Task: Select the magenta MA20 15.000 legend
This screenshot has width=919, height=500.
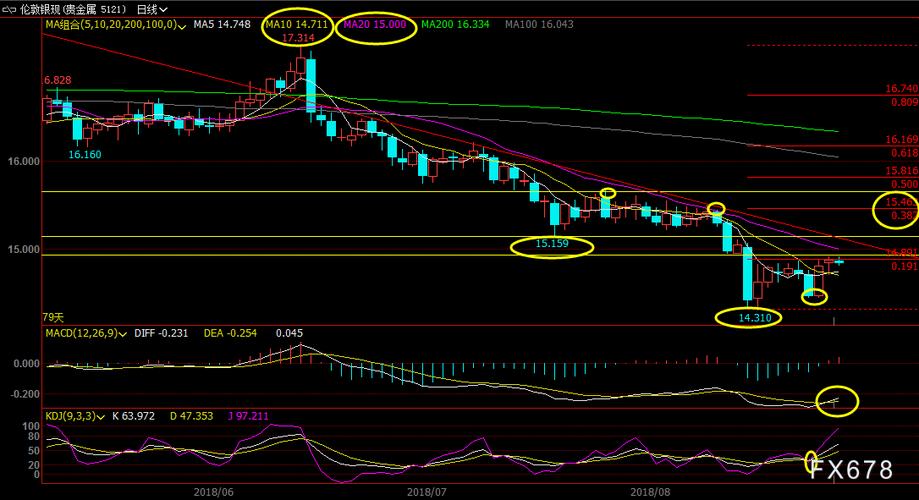Action: (x=376, y=24)
